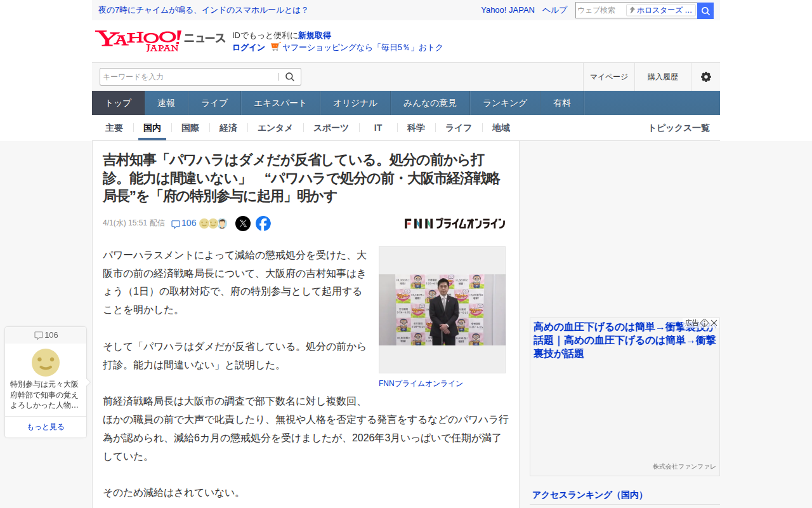Open the ヘルプ link
This screenshot has height=508, width=812.
555,10
